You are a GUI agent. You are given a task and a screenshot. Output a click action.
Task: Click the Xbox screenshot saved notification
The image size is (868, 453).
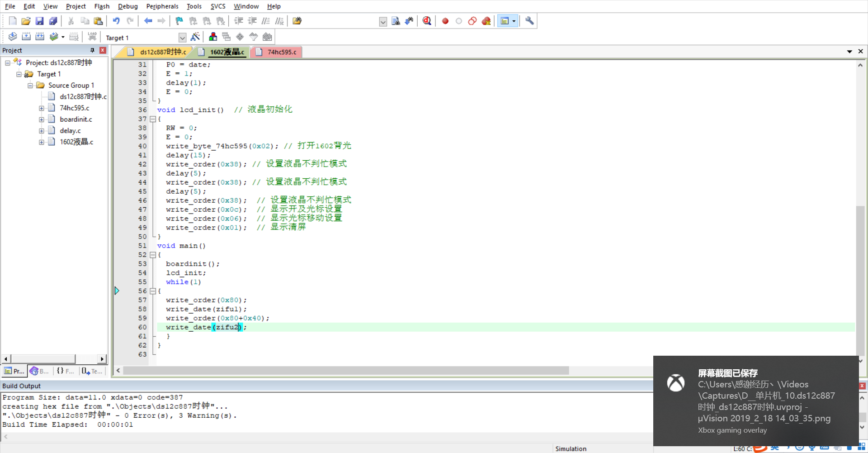click(756, 401)
